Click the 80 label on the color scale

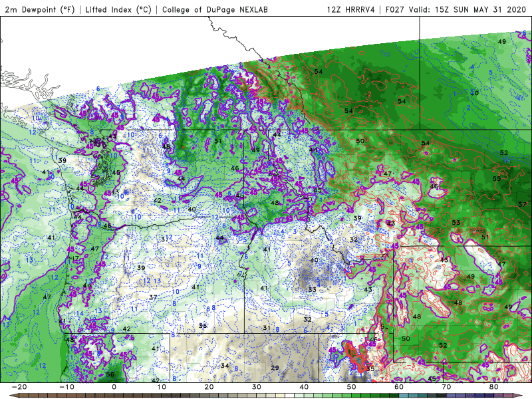tap(494, 387)
